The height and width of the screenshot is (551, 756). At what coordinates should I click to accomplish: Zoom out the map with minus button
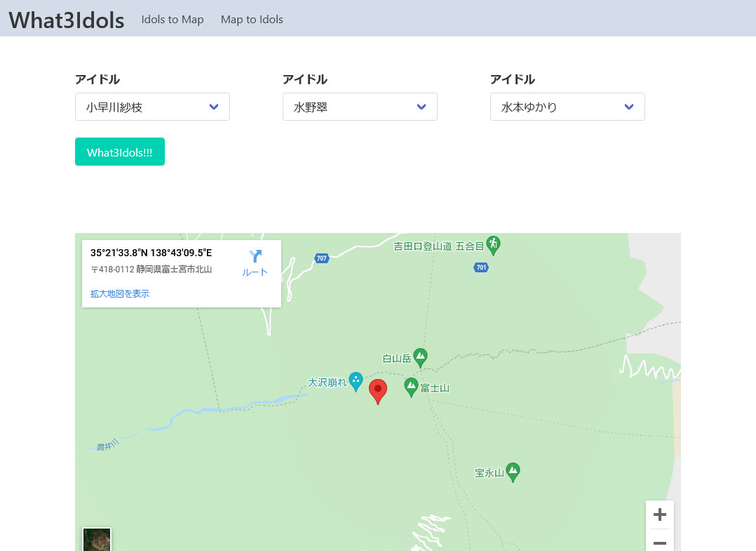pyautogui.click(x=659, y=543)
